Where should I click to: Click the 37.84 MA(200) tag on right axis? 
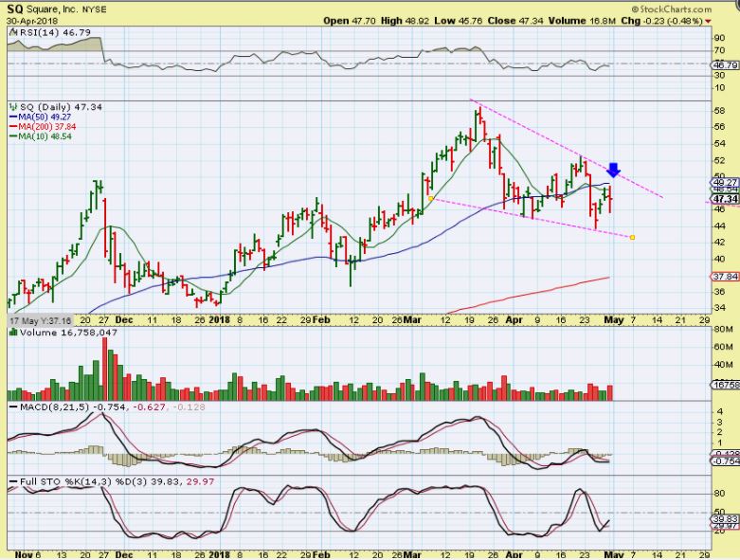[726, 277]
